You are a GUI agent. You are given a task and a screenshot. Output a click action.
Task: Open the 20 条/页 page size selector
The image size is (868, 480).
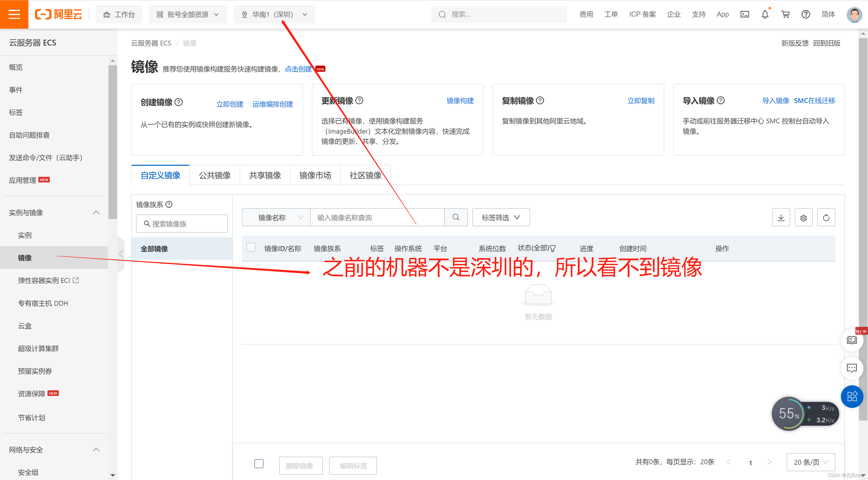(x=810, y=462)
